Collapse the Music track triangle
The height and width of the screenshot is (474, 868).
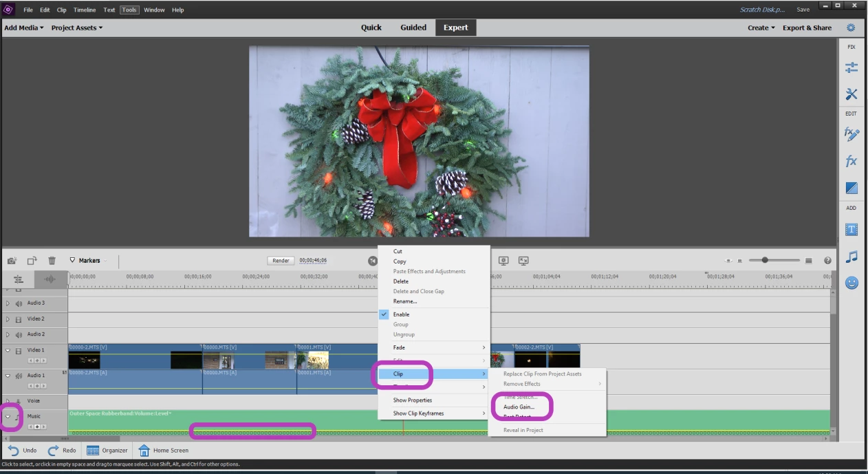[8, 416]
